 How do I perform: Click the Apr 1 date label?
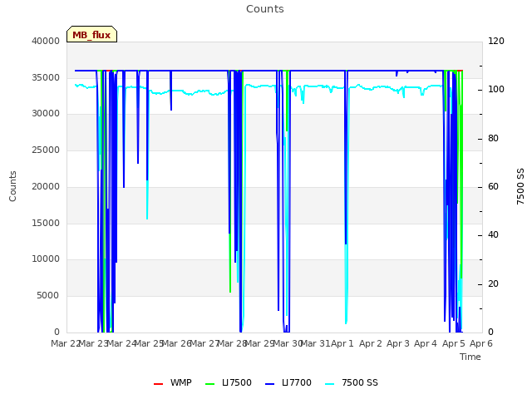click(342, 343)
